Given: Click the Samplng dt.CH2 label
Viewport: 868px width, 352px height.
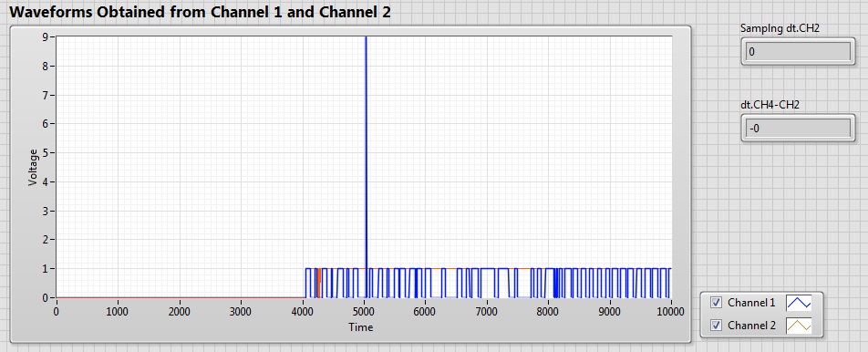Looking at the screenshot, I should pos(780,29).
